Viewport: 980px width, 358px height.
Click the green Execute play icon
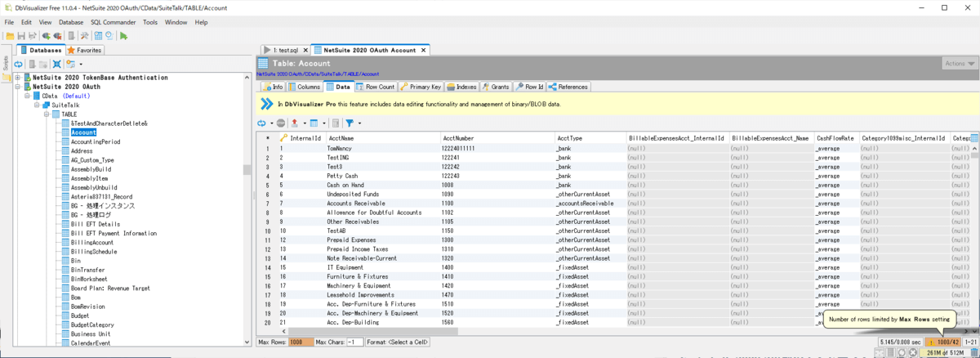point(123,36)
